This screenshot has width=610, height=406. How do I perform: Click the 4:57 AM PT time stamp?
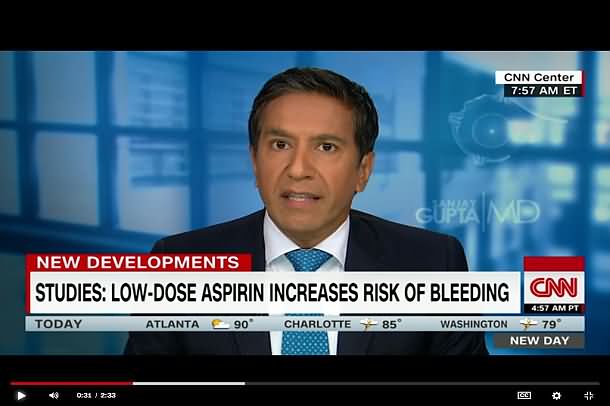(555, 308)
